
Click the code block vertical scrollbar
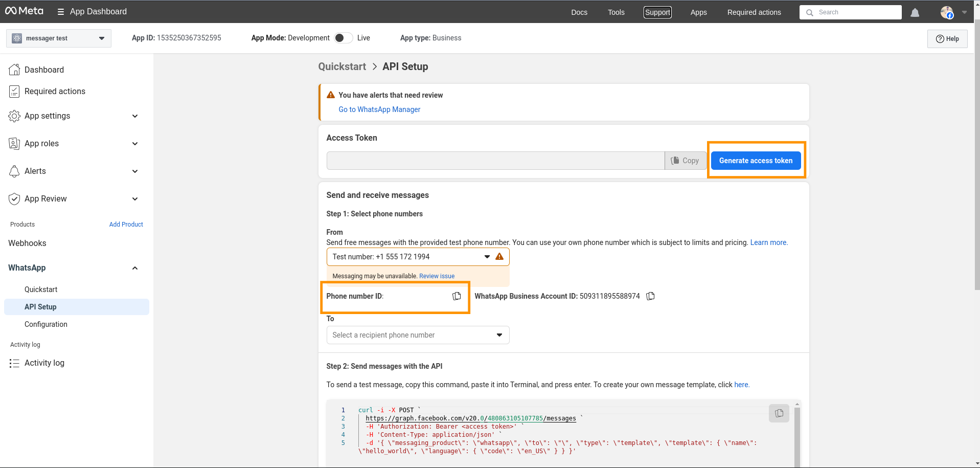pos(797,437)
